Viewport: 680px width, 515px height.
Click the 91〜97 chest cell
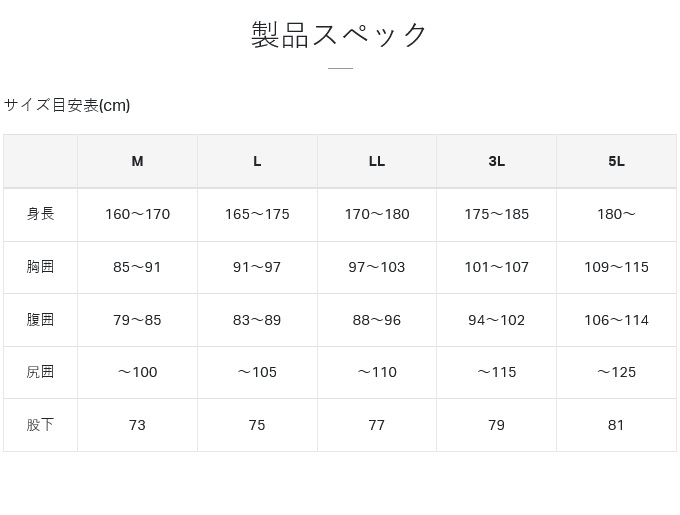pos(257,267)
